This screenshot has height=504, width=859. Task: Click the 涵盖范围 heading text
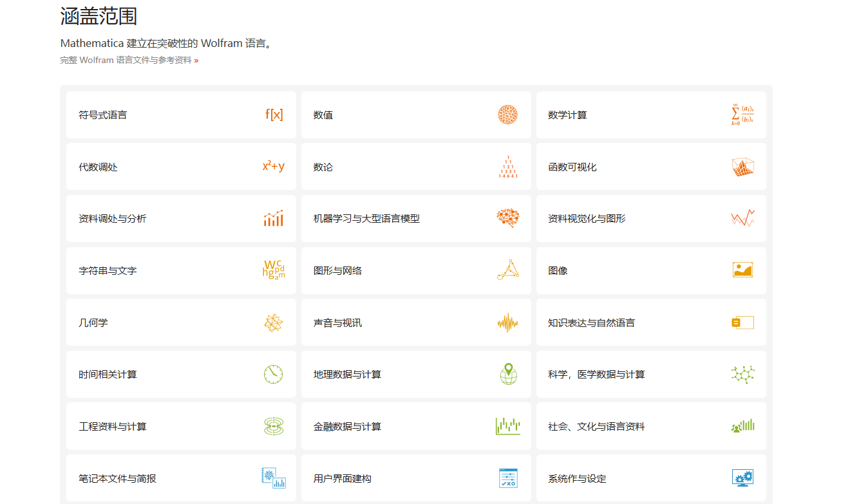tap(99, 16)
